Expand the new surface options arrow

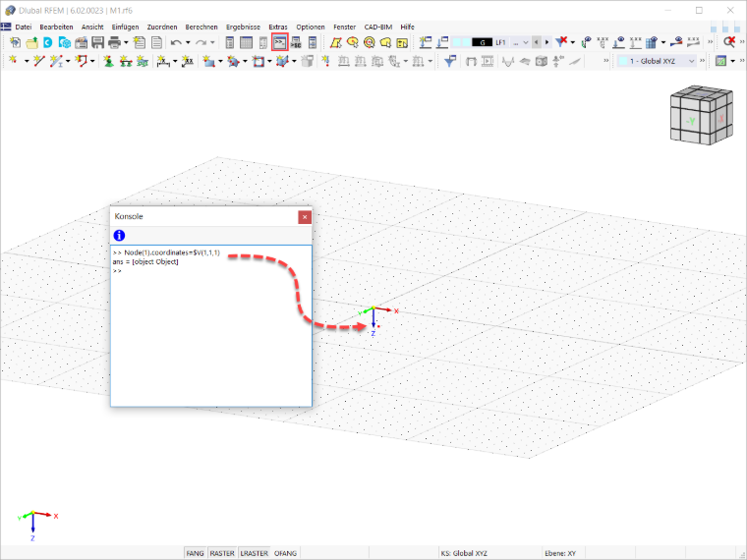pos(220,61)
